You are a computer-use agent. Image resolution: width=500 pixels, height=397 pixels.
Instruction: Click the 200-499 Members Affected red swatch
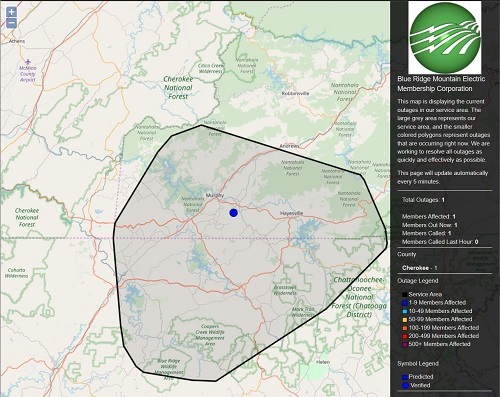[x=404, y=336]
